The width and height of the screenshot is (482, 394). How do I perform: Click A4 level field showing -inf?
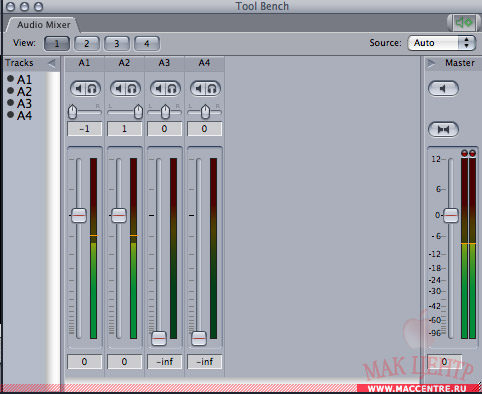[x=205, y=362]
